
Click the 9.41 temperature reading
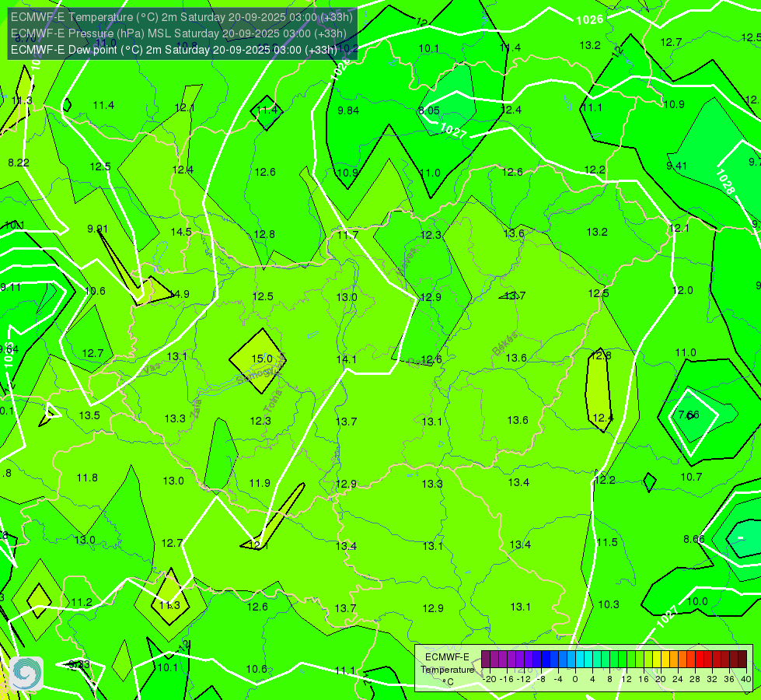pos(676,166)
